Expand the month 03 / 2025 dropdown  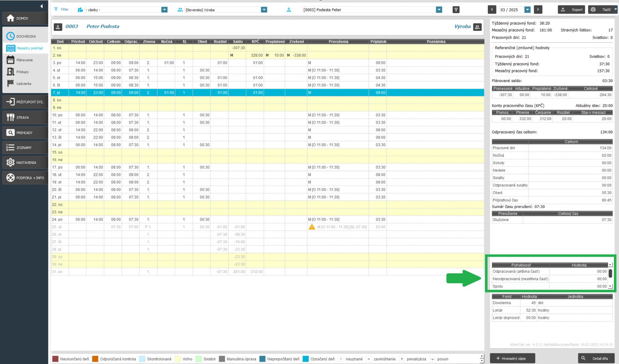tap(528, 10)
